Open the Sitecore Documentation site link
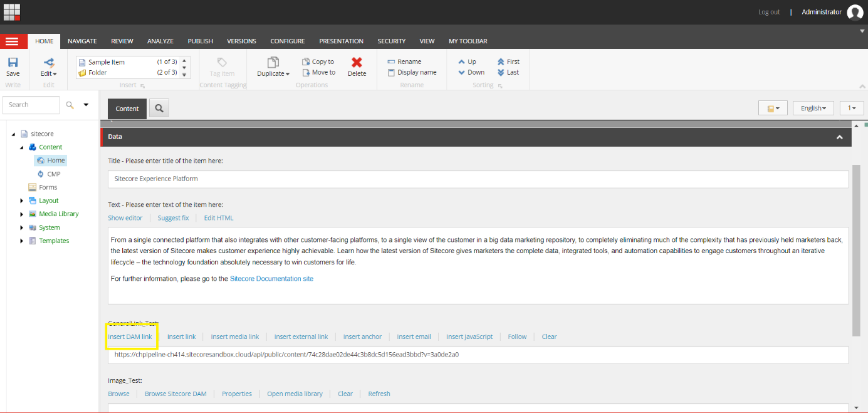This screenshot has height=413, width=868. coord(271,279)
